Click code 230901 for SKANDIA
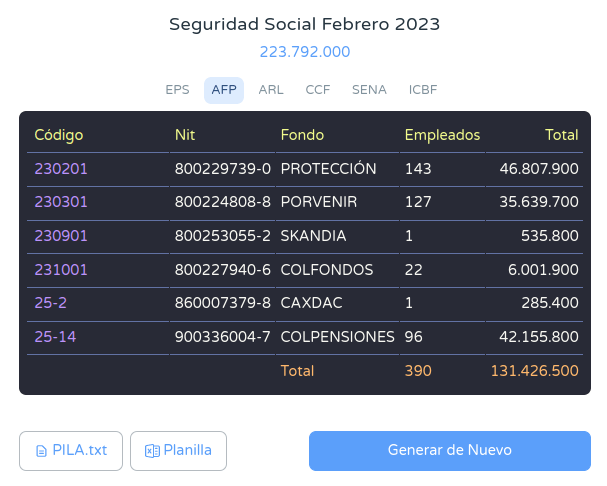 click(62, 237)
